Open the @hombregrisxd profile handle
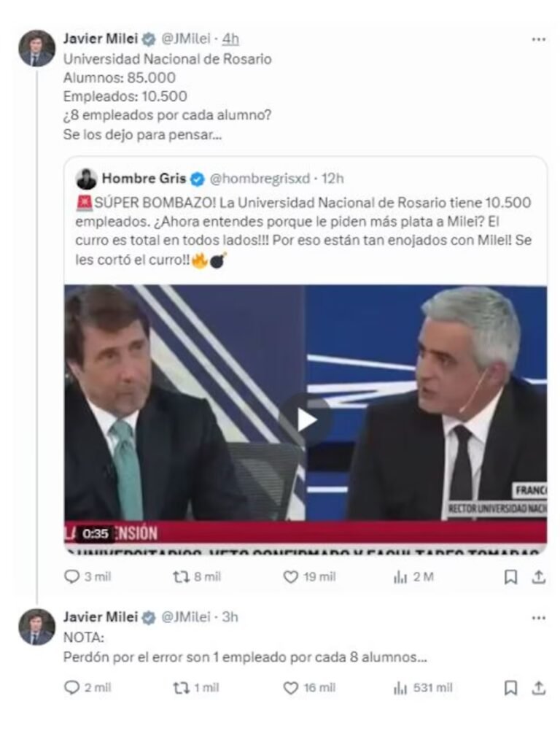 coord(260,179)
